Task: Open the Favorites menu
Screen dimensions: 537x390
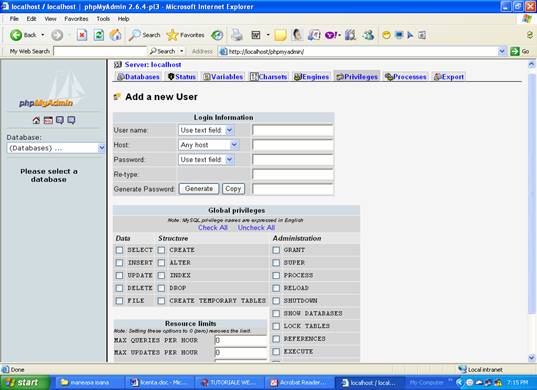Action: (76, 19)
